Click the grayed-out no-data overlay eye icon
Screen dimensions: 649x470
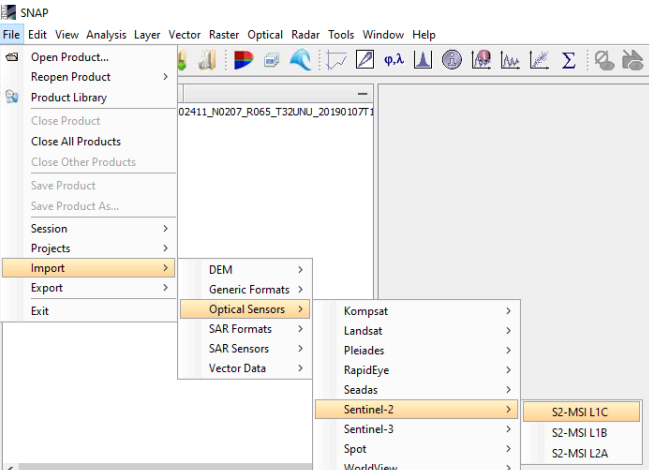(604, 60)
